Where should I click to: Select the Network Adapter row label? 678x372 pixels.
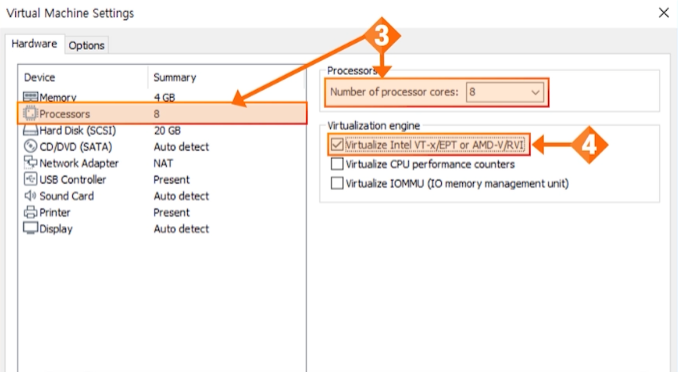pyautogui.click(x=79, y=163)
